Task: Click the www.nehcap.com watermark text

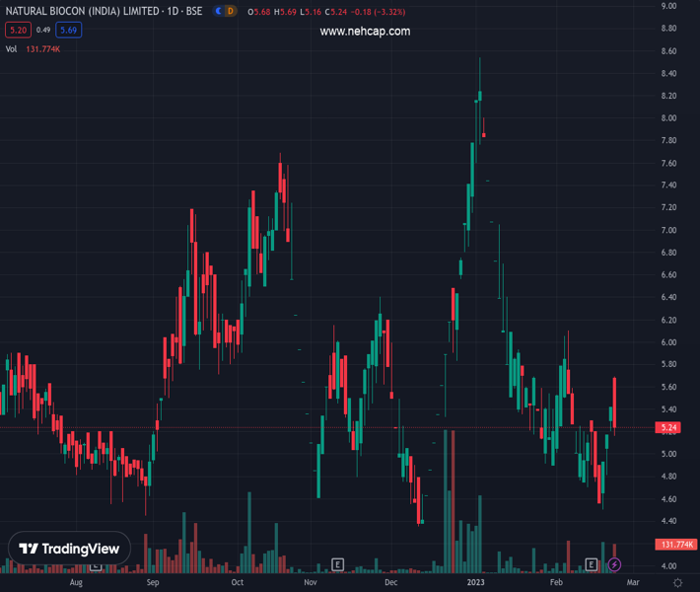Action: click(365, 32)
